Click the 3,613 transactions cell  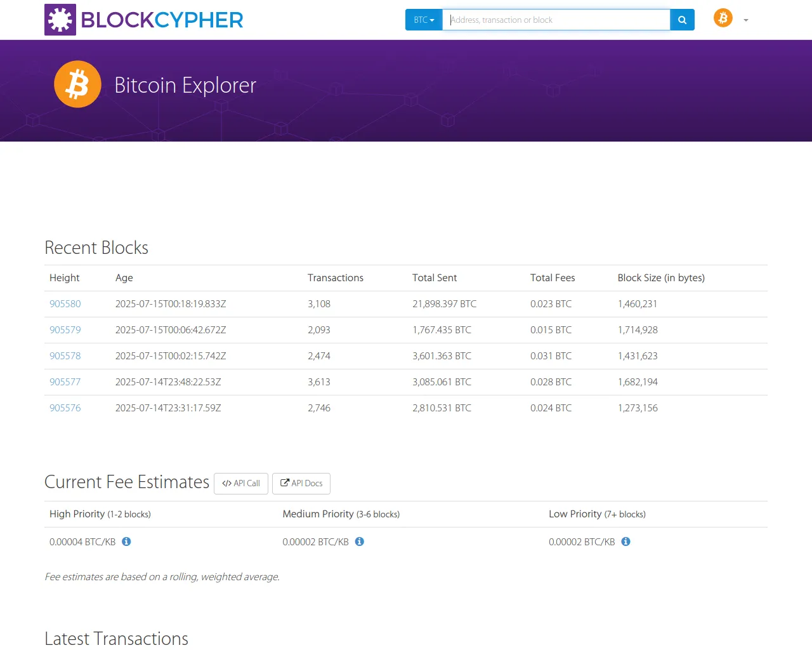pos(319,382)
